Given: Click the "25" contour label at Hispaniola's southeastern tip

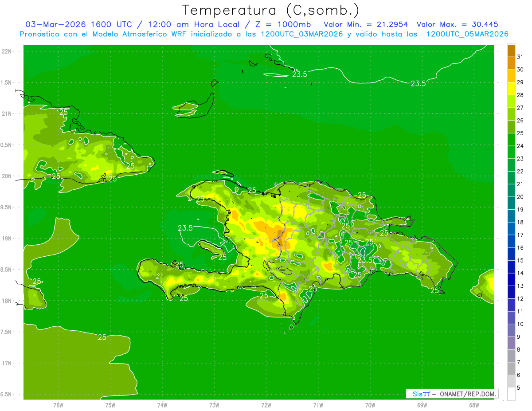Looking at the screenshot, I should tap(434, 290).
